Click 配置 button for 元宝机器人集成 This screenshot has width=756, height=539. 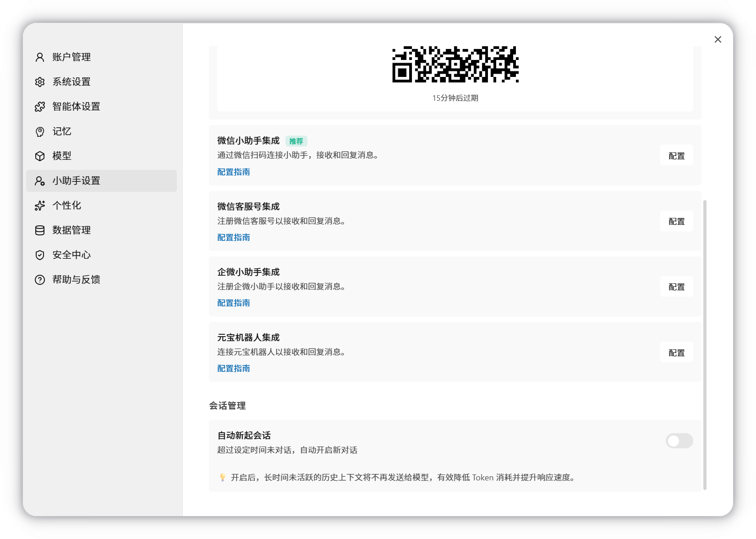tap(676, 353)
